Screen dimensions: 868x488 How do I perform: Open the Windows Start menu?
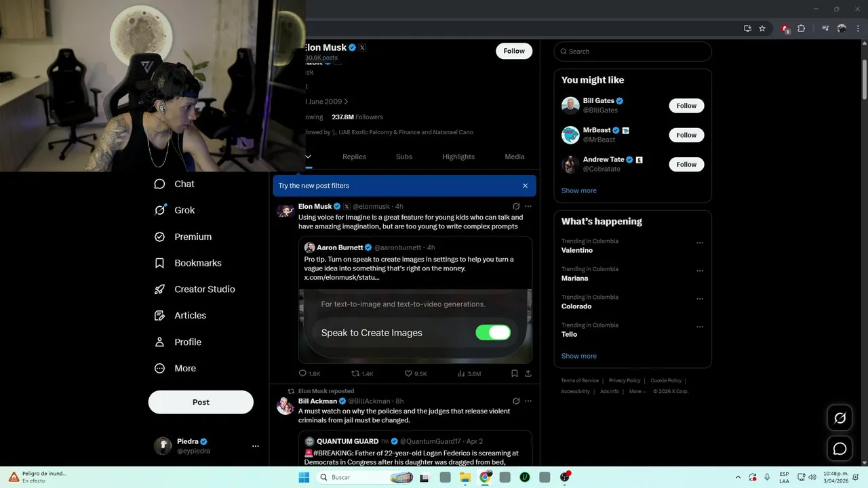pos(304,477)
